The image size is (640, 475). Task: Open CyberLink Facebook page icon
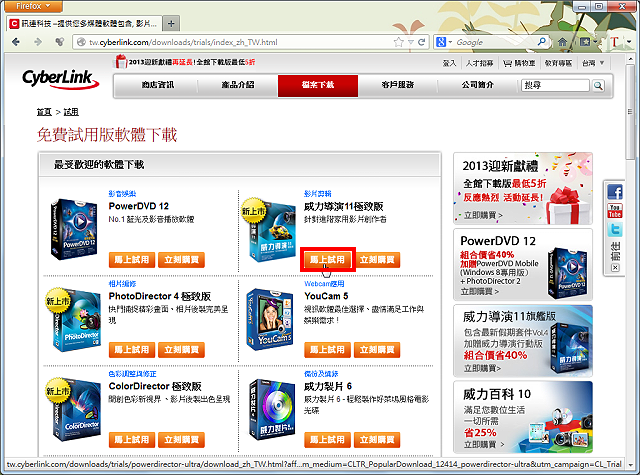click(x=615, y=192)
